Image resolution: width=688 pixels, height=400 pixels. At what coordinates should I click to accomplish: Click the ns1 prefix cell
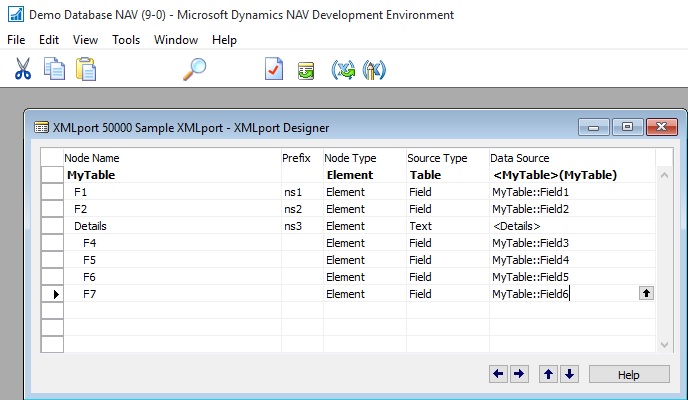pyautogui.click(x=302, y=192)
